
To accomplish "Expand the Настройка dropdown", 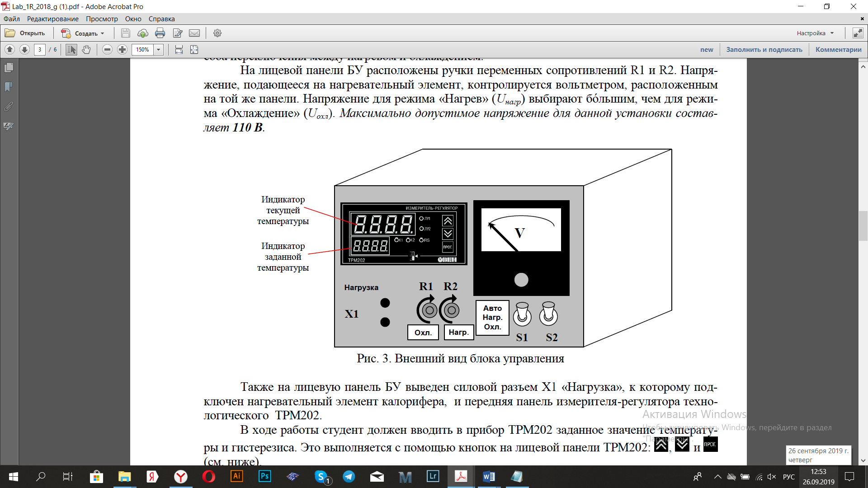I will (832, 33).
